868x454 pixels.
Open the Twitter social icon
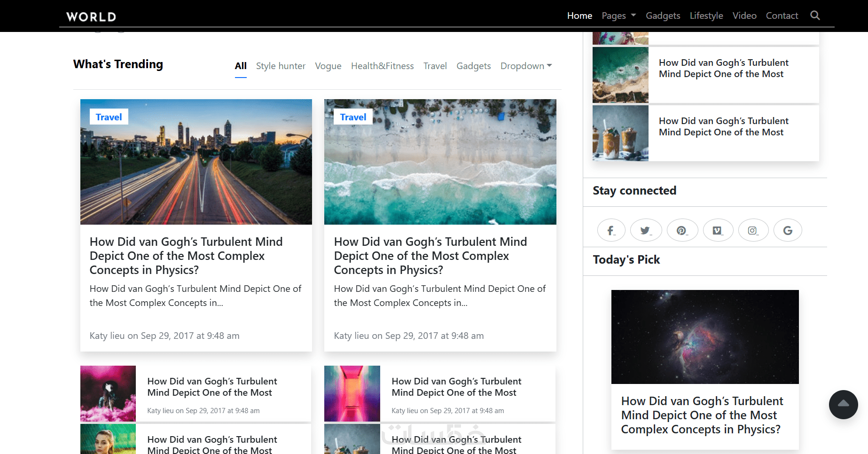646,230
